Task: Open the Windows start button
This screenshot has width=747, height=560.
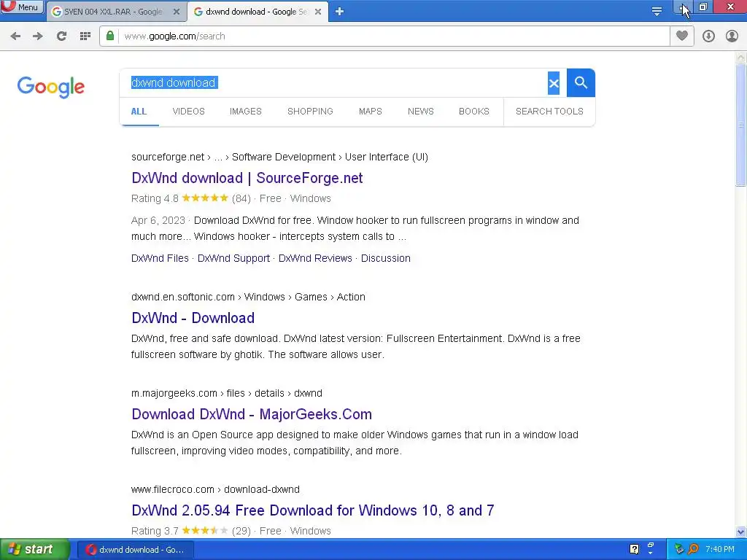Action: pos(34,549)
